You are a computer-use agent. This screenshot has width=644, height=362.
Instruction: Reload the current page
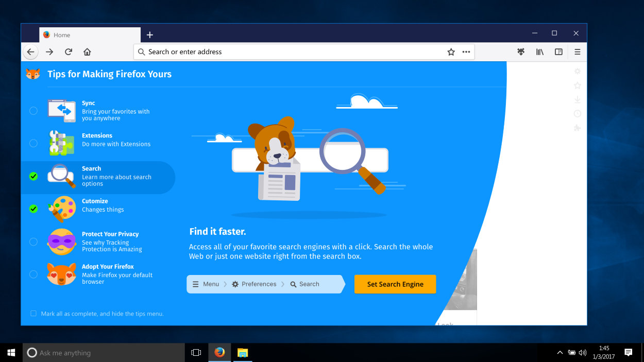[68, 51]
